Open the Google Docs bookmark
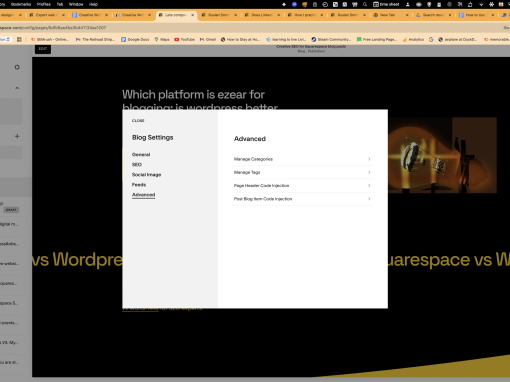Viewport: 510px width, 382px height. 135,39
